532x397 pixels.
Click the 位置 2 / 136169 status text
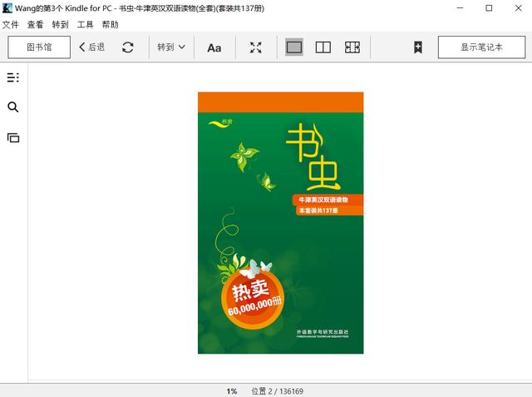(277, 391)
